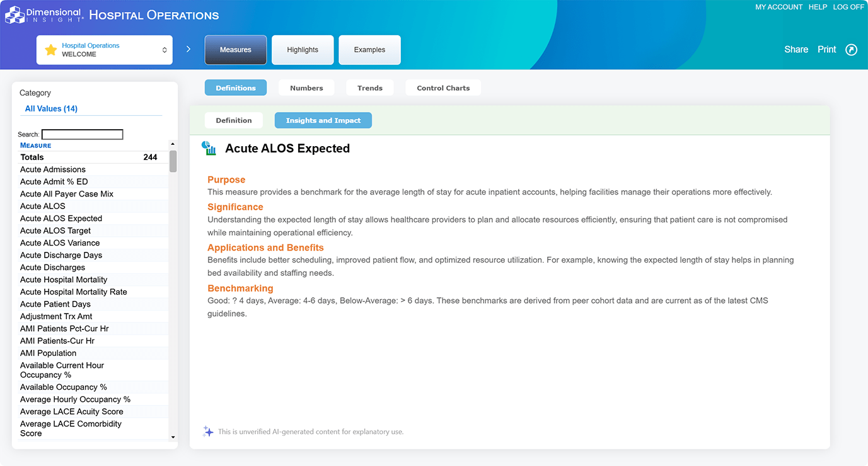Select Acute Hospital Mortality Rate measure

[x=74, y=292]
